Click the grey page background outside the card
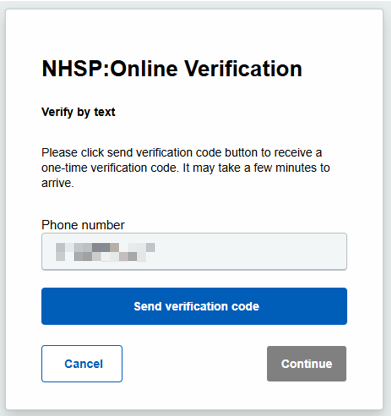This screenshot has height=416, width=391. 387,208
